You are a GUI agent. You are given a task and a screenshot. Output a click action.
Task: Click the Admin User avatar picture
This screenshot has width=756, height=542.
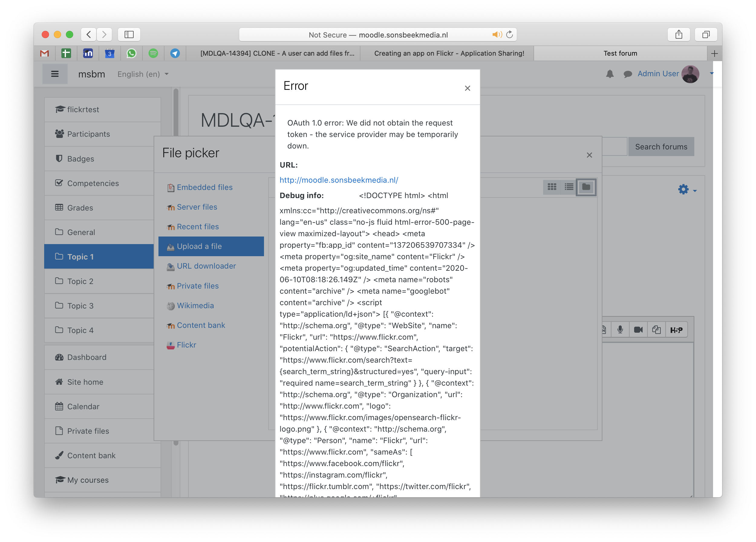pos(690,74)
